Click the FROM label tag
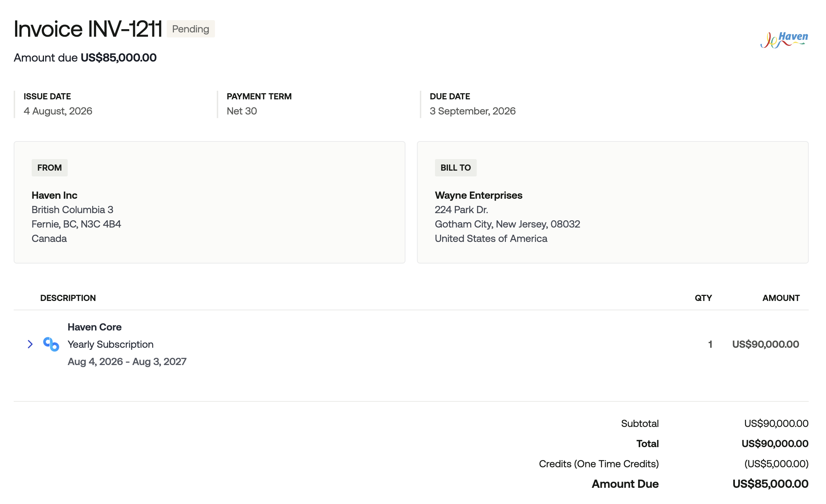Screen dimensions: 826x504 click(50, 168)
